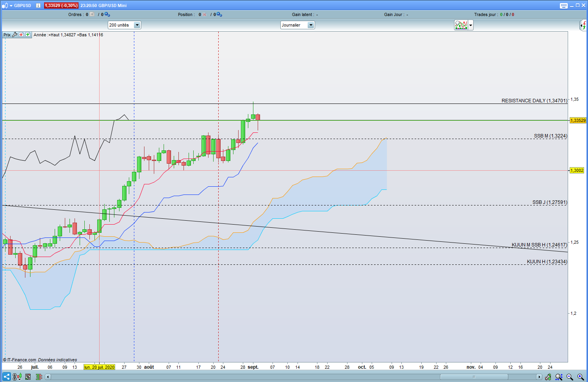Open the price scale settings icon

click(17, 377)
